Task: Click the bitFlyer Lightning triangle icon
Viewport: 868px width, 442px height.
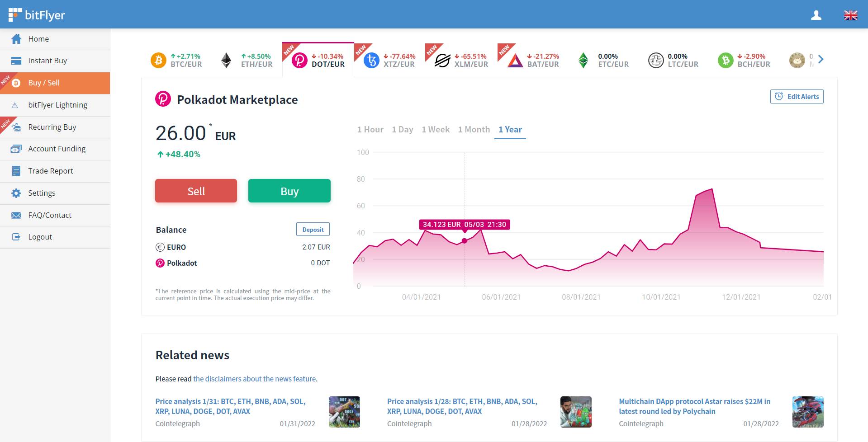Action: coord(15,105)
